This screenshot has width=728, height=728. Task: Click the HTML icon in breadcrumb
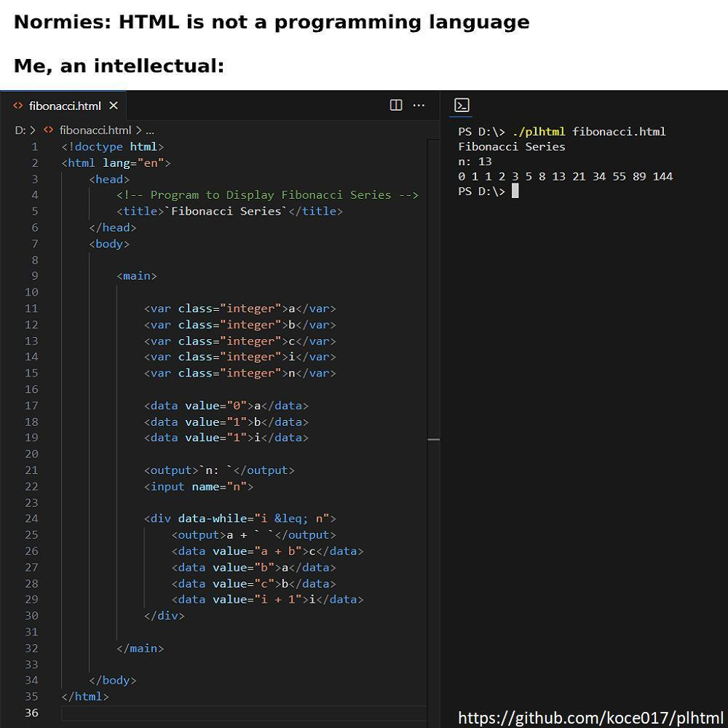click(x=48, y=130)
